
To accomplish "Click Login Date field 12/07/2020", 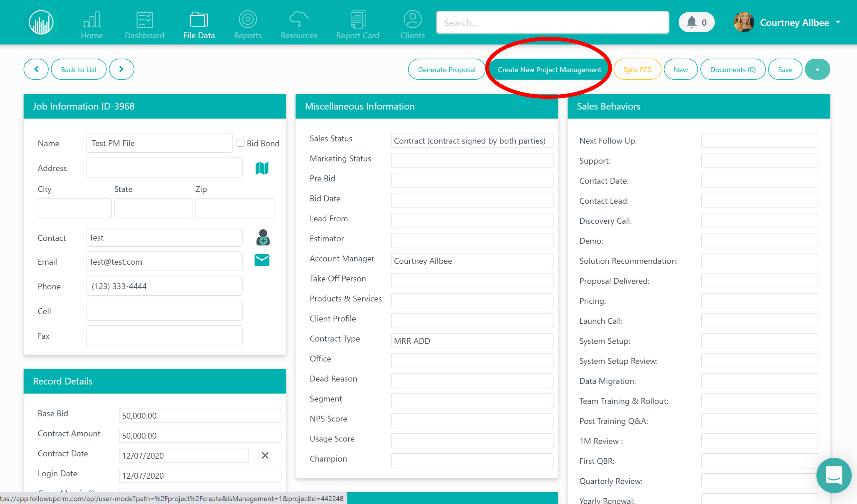I will pos(200,475).
